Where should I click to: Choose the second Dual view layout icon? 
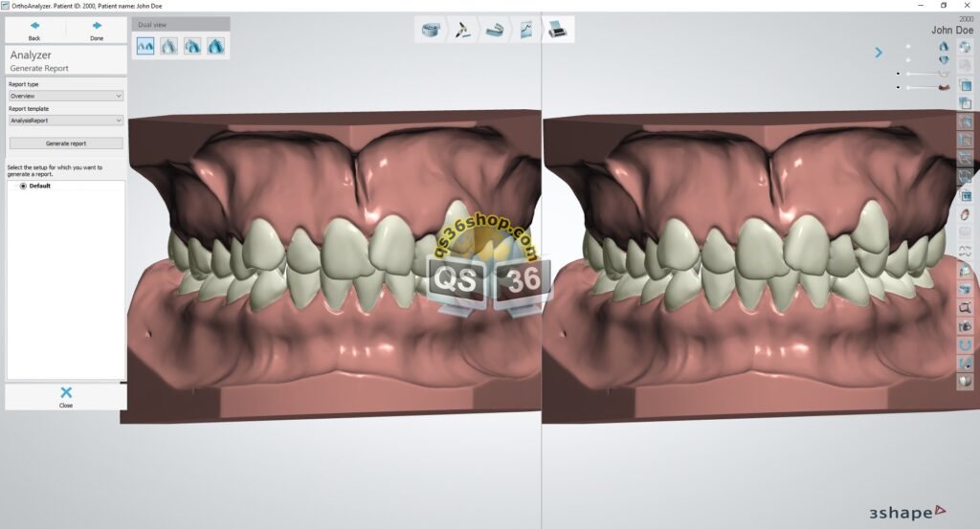click(169, 45)
